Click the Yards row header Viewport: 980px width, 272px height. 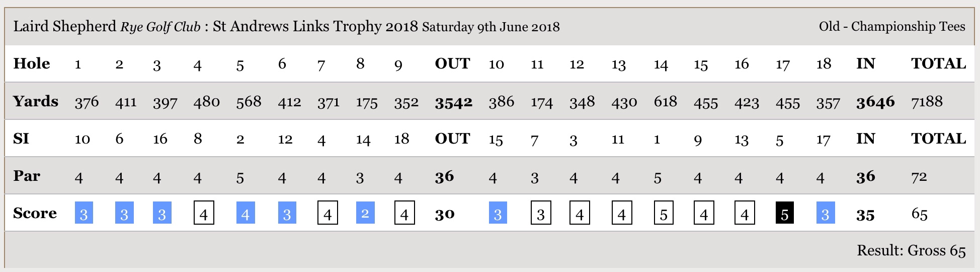pyautogui.click(x=36, y=101)
